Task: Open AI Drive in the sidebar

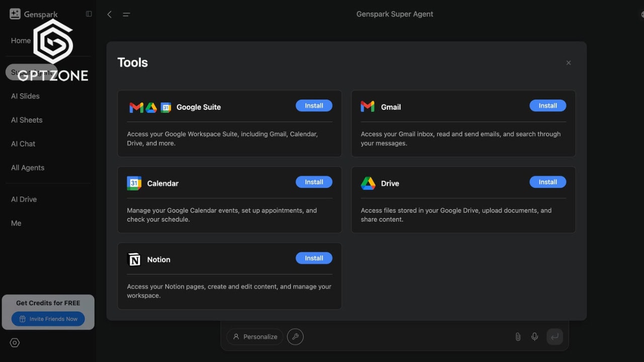Action: coord(24,199)
